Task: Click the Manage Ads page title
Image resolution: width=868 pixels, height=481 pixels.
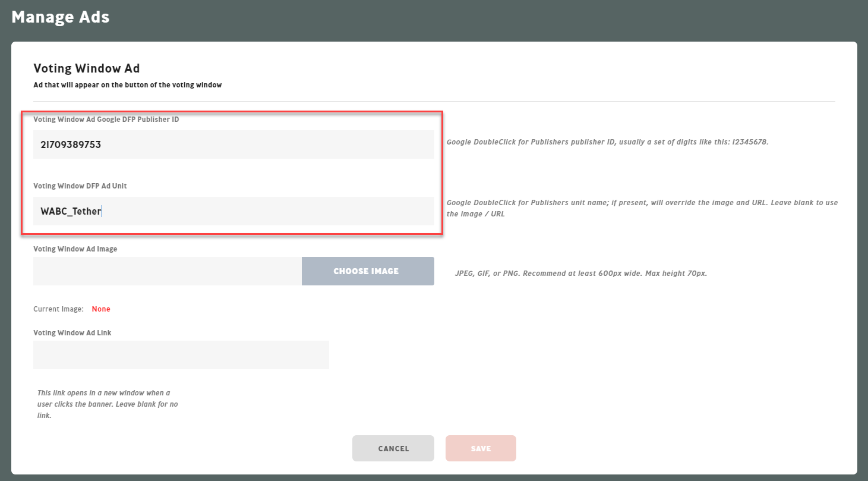Action: (x=61, y=17)
